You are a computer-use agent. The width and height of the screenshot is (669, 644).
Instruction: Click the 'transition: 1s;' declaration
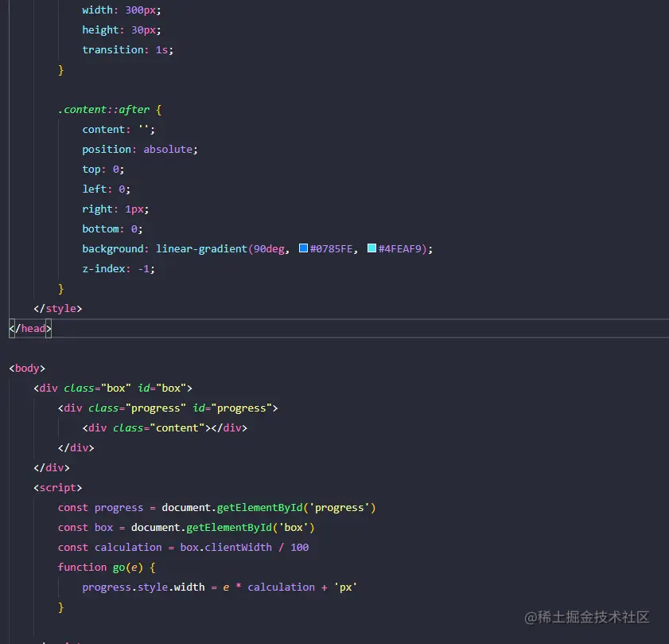coord(127,50)
